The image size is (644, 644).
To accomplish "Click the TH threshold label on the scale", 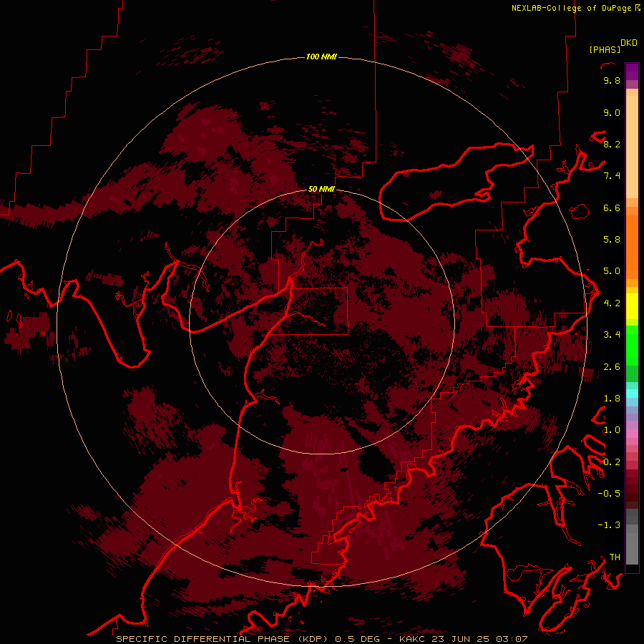I will (615, 557).
